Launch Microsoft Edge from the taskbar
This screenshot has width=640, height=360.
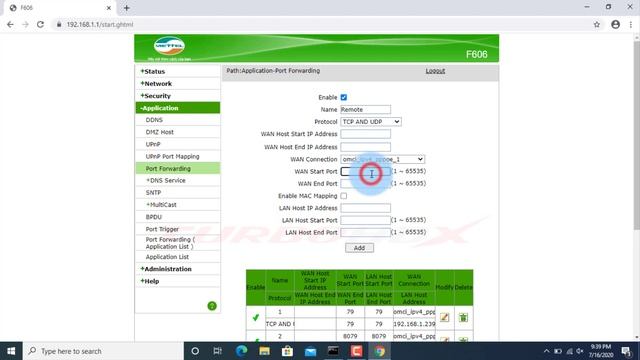[241, 351]
